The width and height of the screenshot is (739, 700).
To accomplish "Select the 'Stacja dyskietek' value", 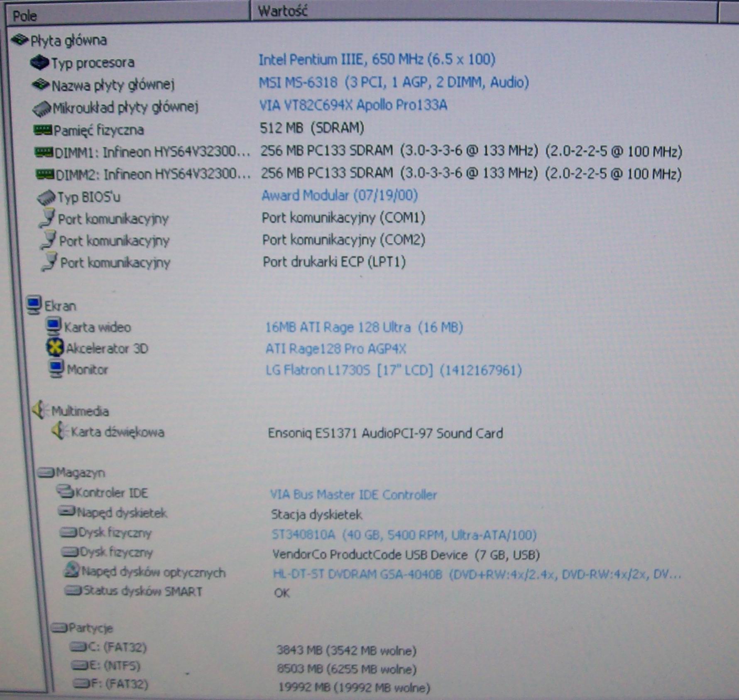I will [x=316, y=515].
